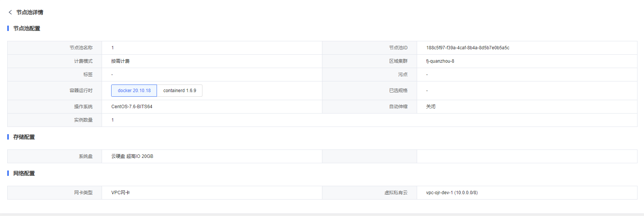Image resolution: width=644 pixels, height=216 pixels.
Task: Click the 按需计费 billing mode value
Action: [120, 61]
